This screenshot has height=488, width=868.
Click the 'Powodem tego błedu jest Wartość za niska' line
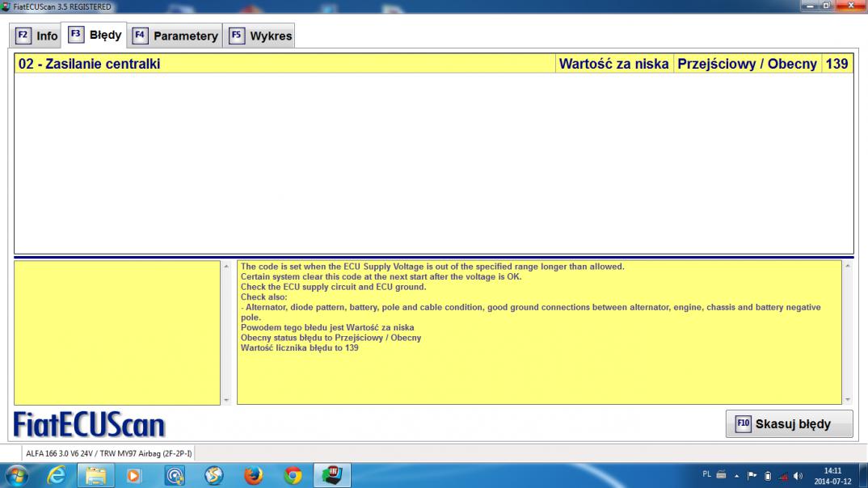click(327, 327)
